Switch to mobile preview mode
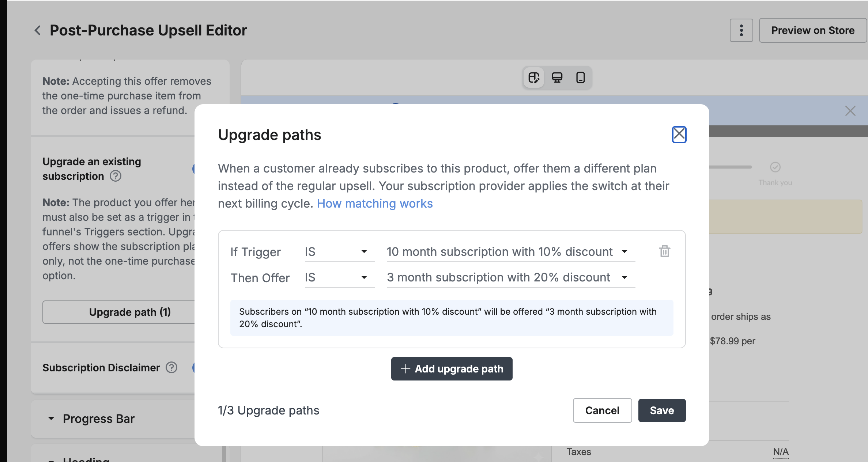Viewport: 868px width, 462px height. [581, 77]
